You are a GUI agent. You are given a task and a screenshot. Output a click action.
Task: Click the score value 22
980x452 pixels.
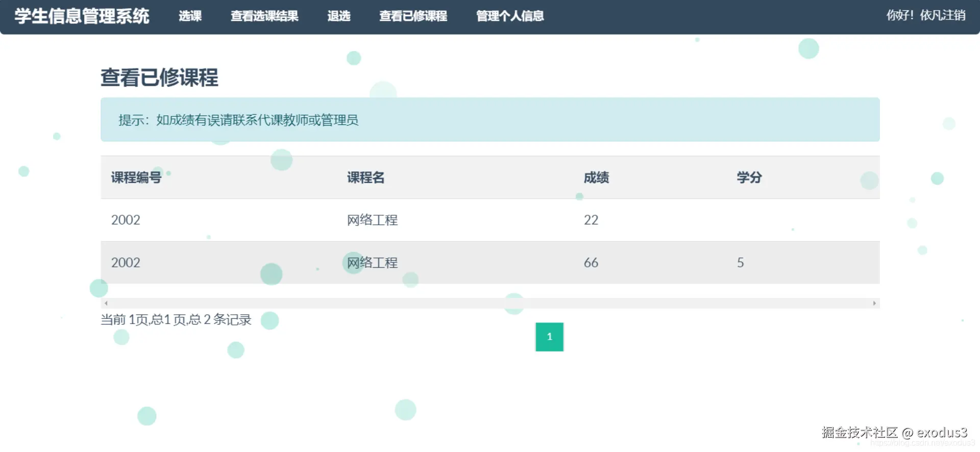click(591, 220)
